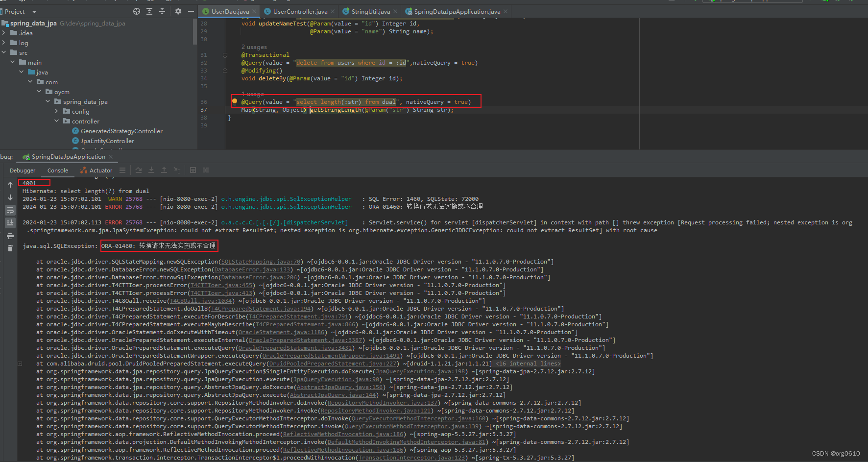Click the fold marker on line 31
This screenshot has height=462, width=868.
click(x=225, y=55)
